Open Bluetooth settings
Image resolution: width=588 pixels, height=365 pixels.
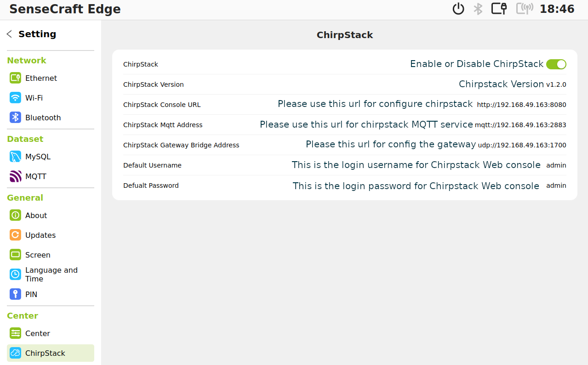coord(51,118)
